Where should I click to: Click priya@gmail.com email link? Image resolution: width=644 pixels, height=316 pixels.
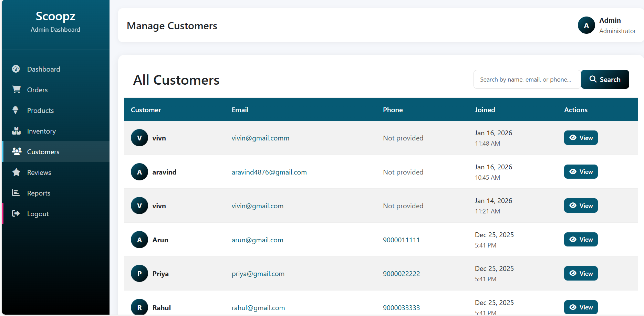point(258,274)
